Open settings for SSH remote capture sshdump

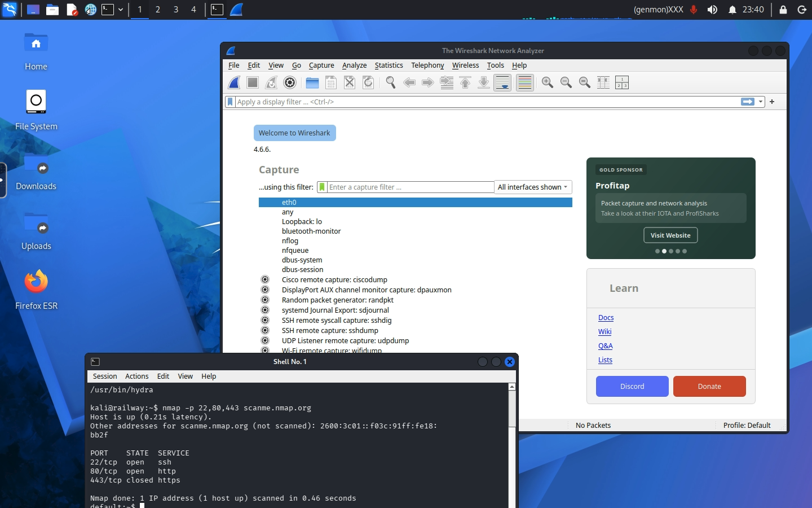point(265,330)
